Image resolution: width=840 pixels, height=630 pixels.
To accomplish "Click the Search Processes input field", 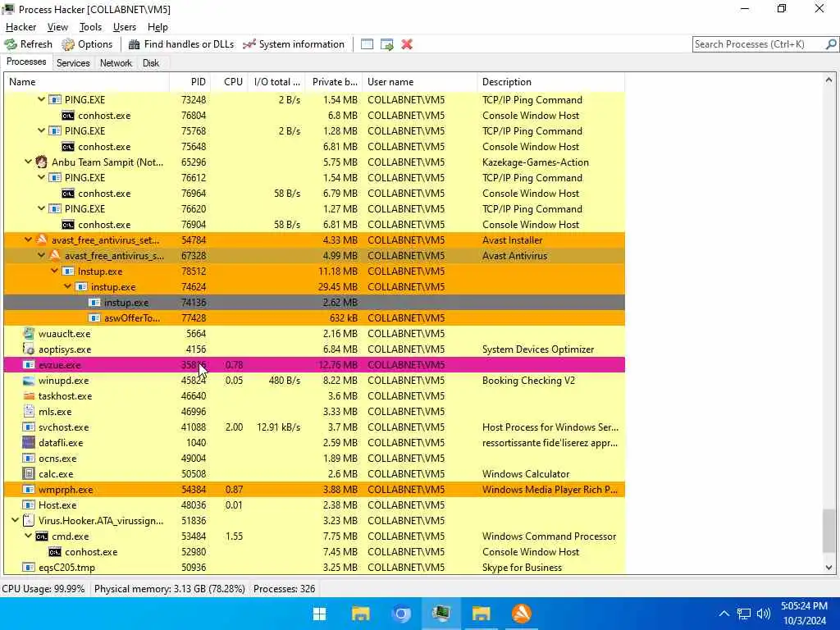I will [x=759, y=44].
